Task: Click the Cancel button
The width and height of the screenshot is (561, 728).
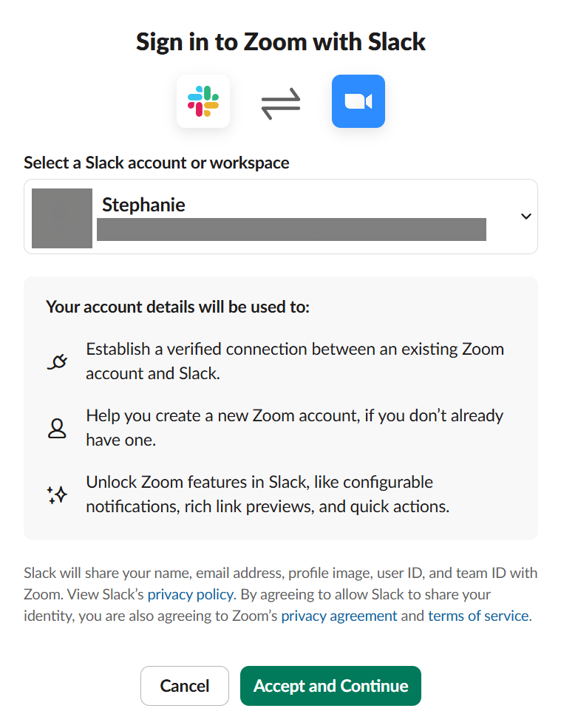Action: point(184,685)
